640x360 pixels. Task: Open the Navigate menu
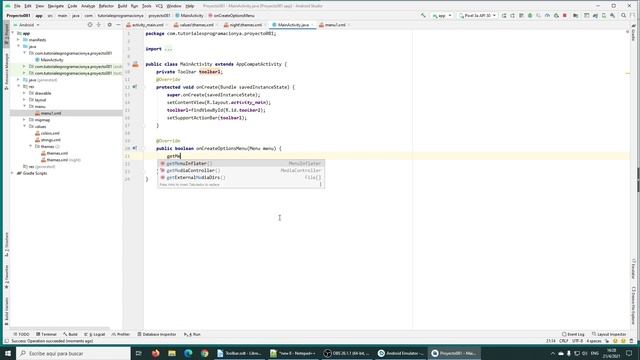pos(56,6)
